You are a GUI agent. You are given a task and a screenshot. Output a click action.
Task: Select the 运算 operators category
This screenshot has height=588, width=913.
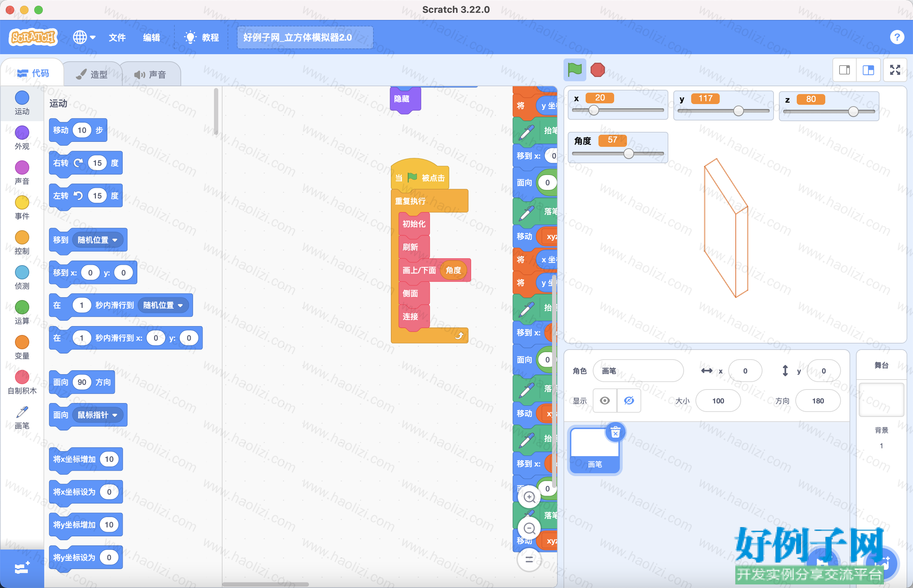[22, 312]
